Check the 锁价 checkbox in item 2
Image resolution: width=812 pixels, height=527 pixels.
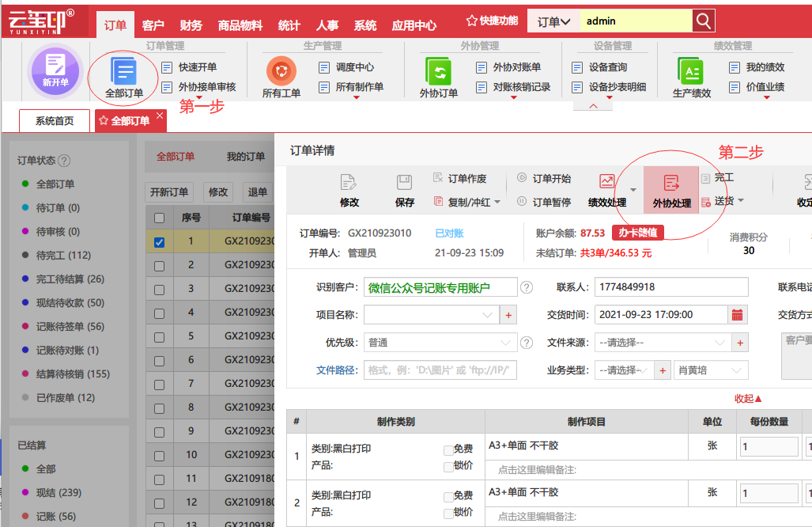point(448,514)
